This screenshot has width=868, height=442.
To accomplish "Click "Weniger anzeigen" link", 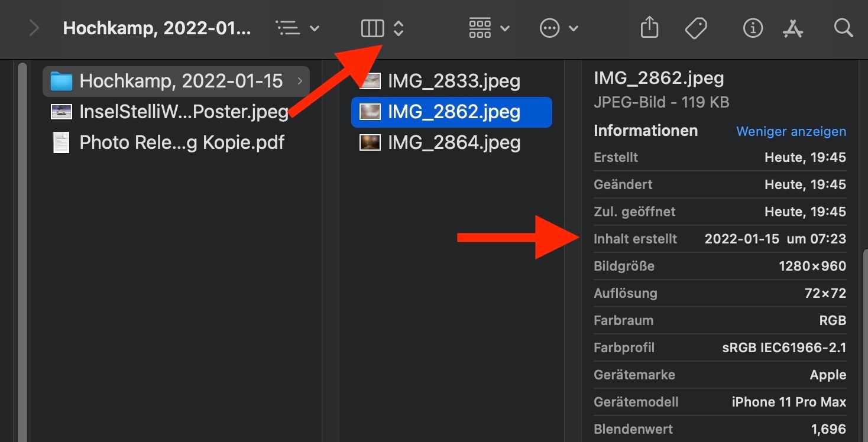I will pos(791,131).
